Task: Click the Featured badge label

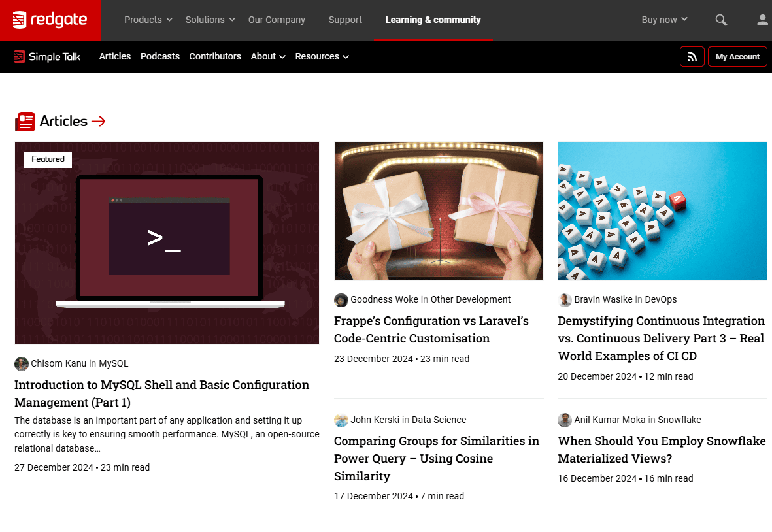Action: tap(48, 159)
